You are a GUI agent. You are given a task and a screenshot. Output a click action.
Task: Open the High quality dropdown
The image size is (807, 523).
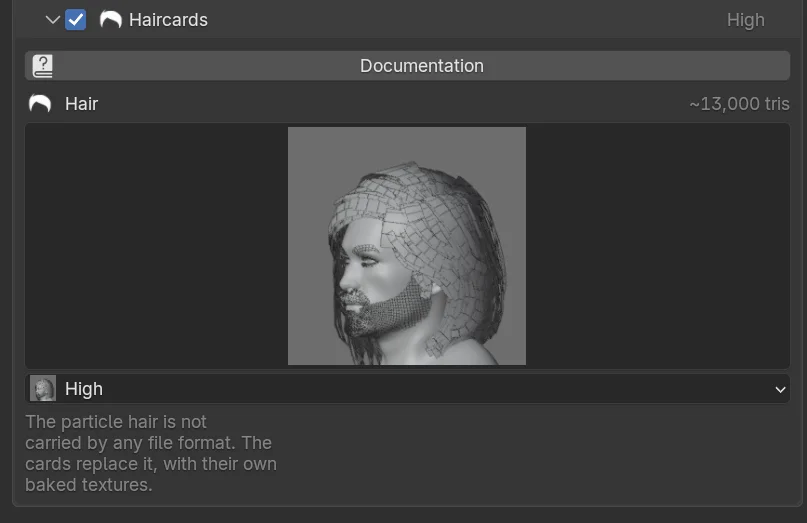[x=407, y=389]
